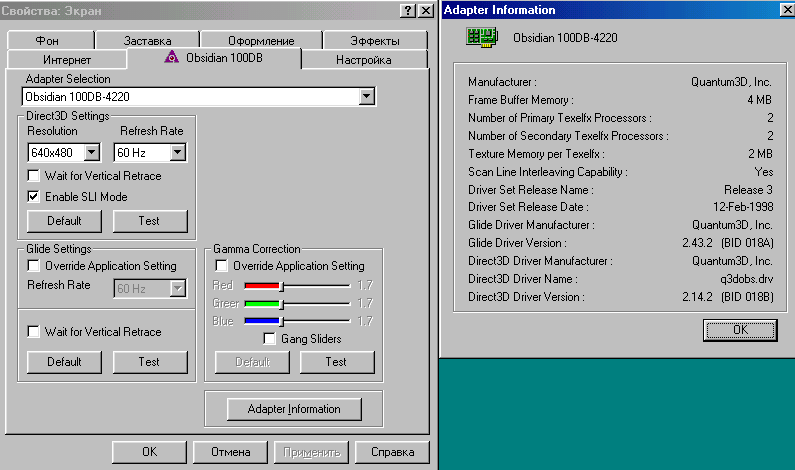795x470 pixels.
Task: Click Default in Glide Settings
Action: (64, 362)
